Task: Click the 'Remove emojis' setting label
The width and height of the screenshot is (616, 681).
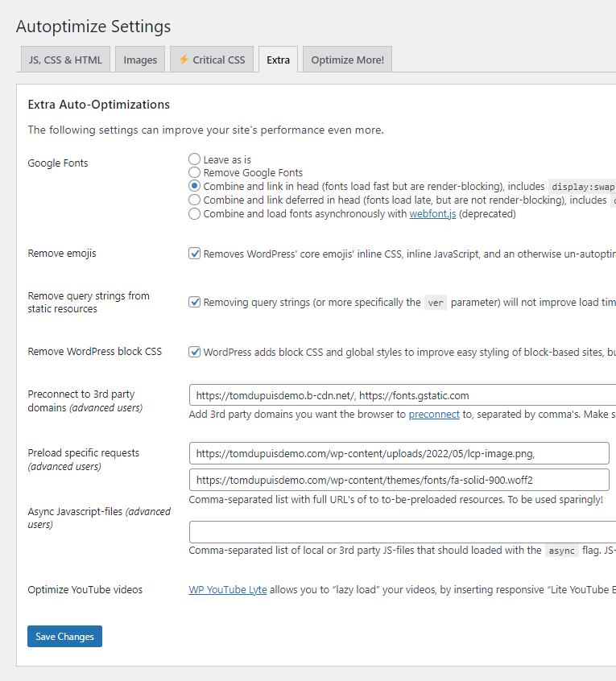Action: [x=62, y=254]
